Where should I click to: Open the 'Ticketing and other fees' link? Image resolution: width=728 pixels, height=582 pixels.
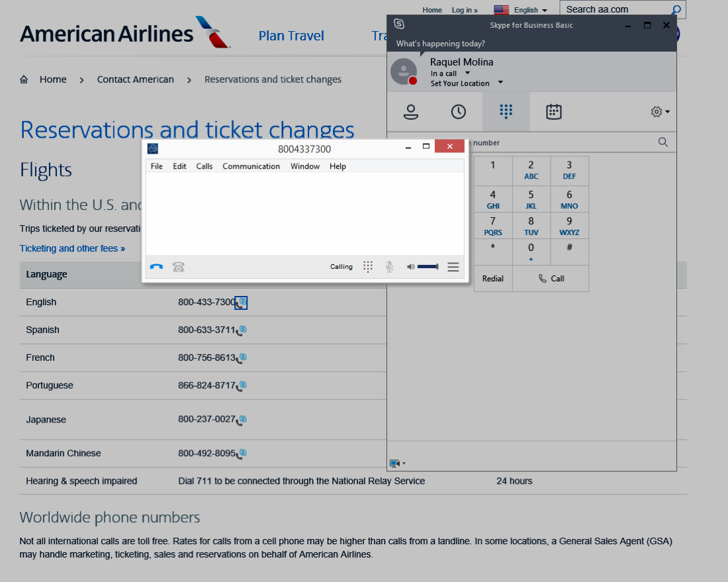pos(73,248)
